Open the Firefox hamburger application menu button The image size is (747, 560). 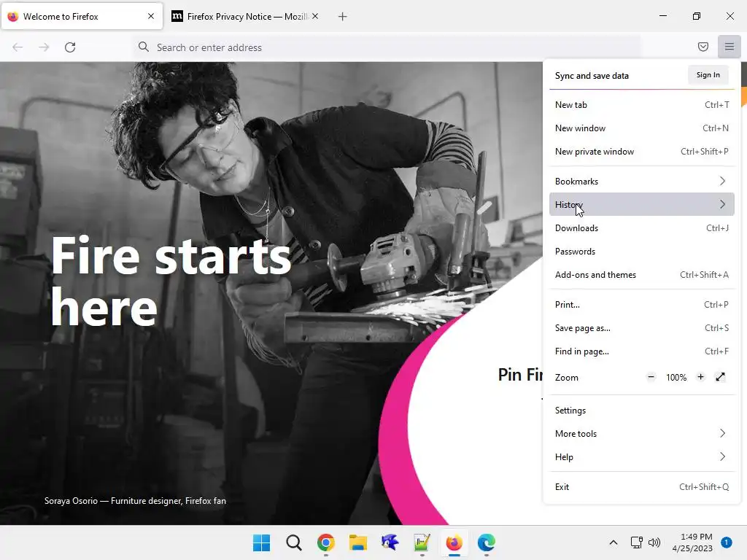click(729, 47)
